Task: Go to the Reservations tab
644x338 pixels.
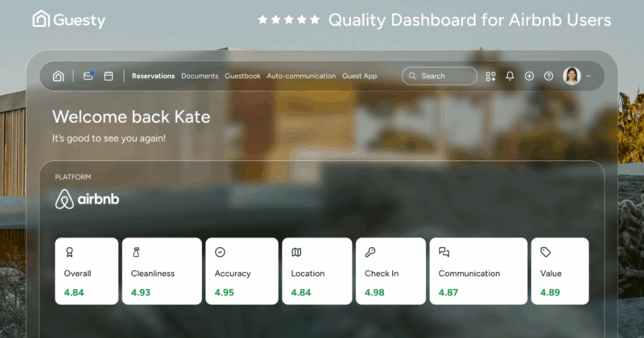Action: (153, 76)
